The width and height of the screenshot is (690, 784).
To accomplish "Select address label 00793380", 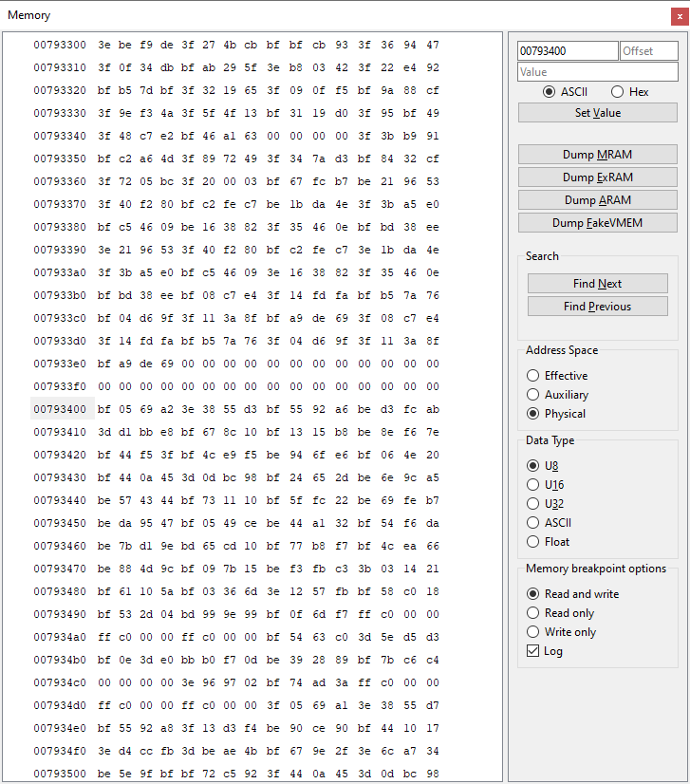I will pyautogui.click(x=60, y=227).
